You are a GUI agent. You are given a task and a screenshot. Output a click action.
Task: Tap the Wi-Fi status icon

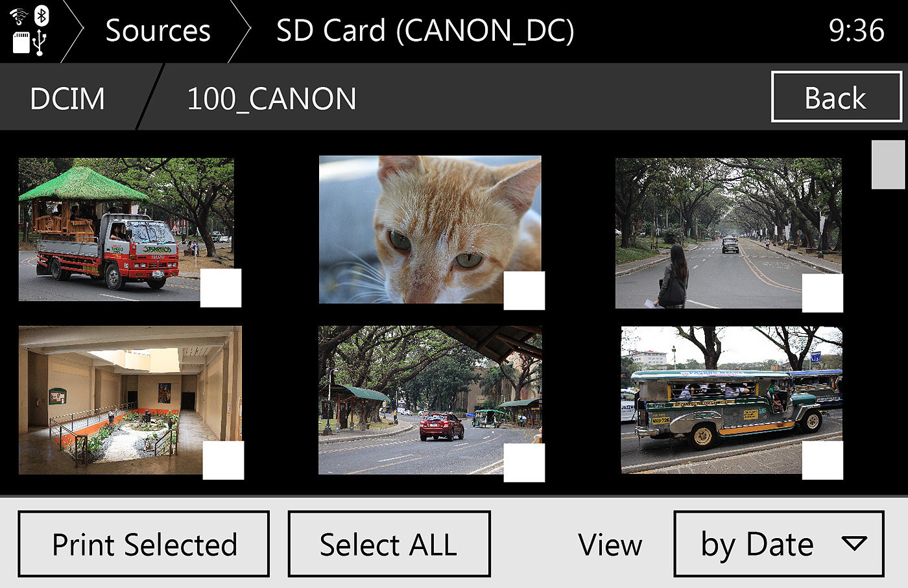[20, 15]
